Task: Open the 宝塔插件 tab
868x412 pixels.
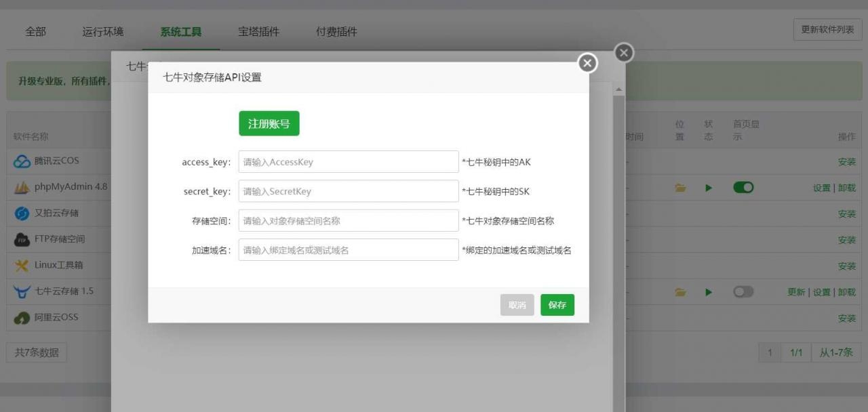Action: coord(258,32)
